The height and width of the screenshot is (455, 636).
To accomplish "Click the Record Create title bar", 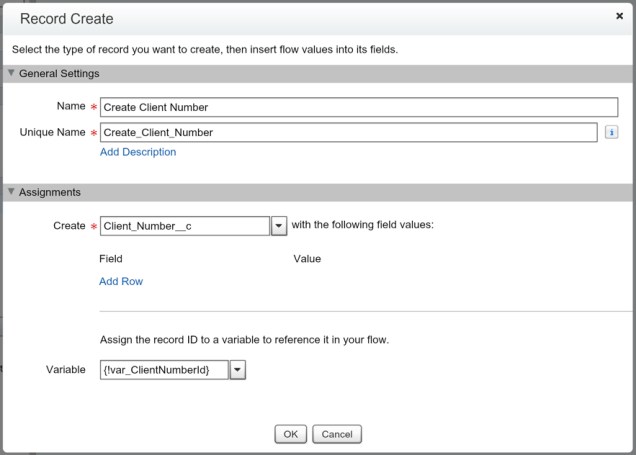I will point(300,18).
